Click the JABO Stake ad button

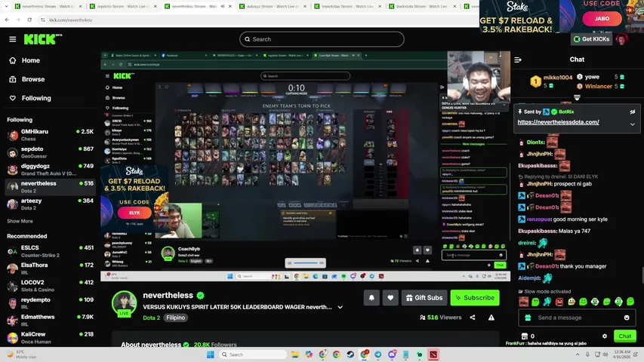coord(602,18)
